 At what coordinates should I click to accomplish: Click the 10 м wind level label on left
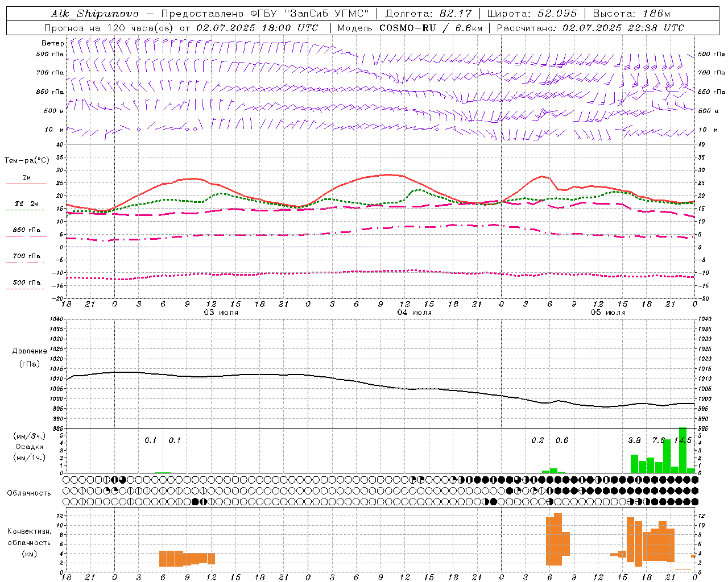[55, 130]
